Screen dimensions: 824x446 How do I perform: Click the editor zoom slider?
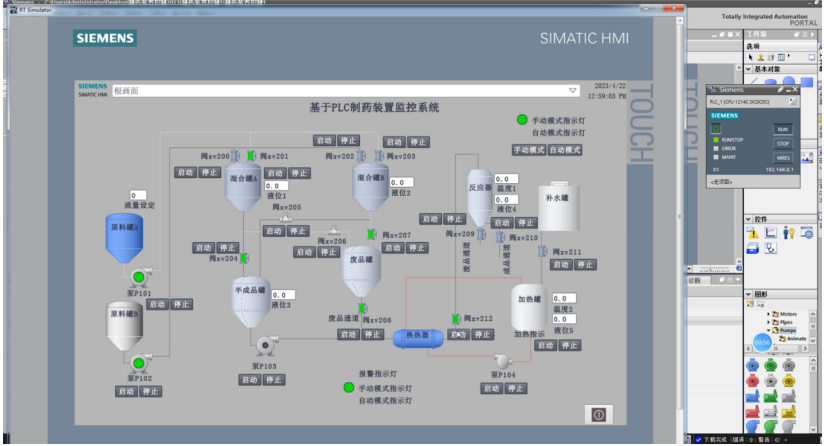pyautogui.click(x=712, y=269)
